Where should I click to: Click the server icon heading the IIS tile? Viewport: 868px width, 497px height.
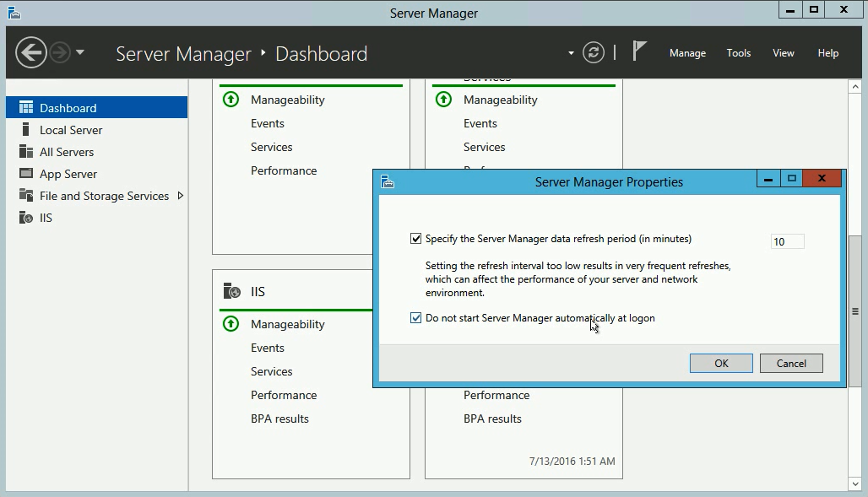pyautogui.click(x=232, y=291)
